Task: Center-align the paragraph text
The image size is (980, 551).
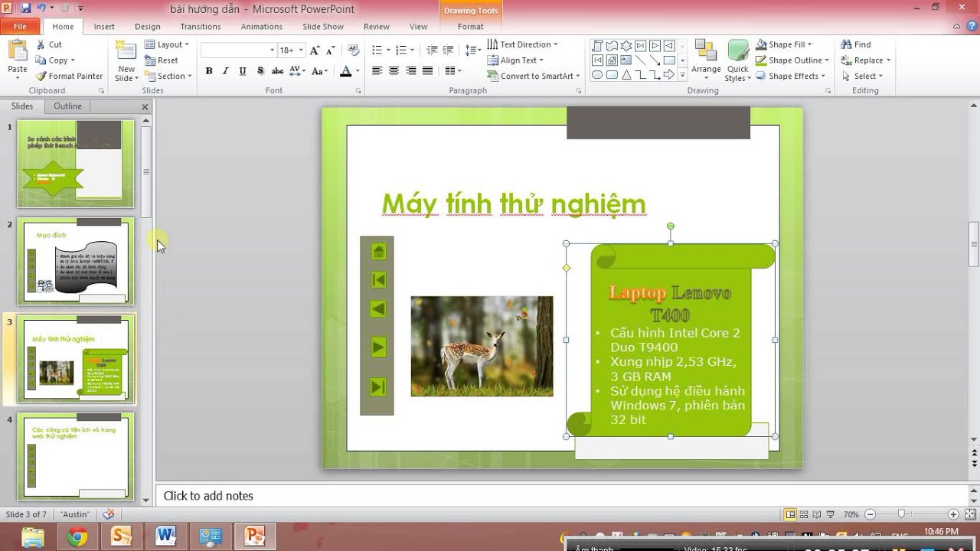Action: pos(394,70)
